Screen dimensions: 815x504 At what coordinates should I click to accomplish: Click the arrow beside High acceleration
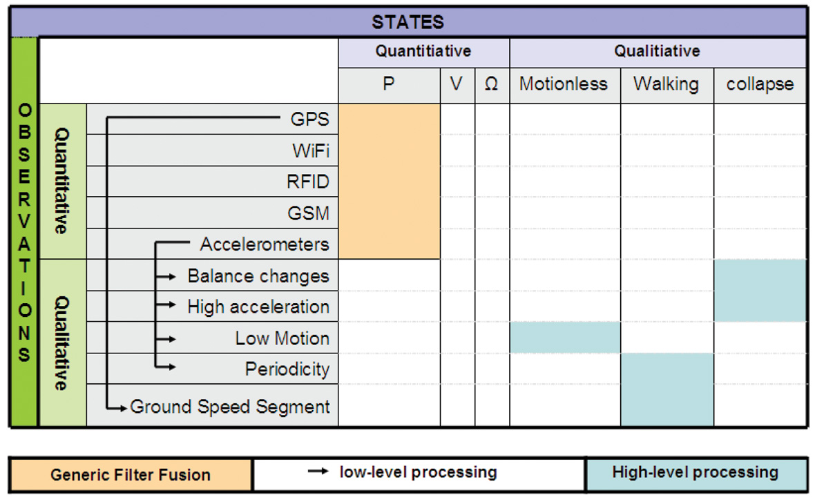click(x=168, y=308)
